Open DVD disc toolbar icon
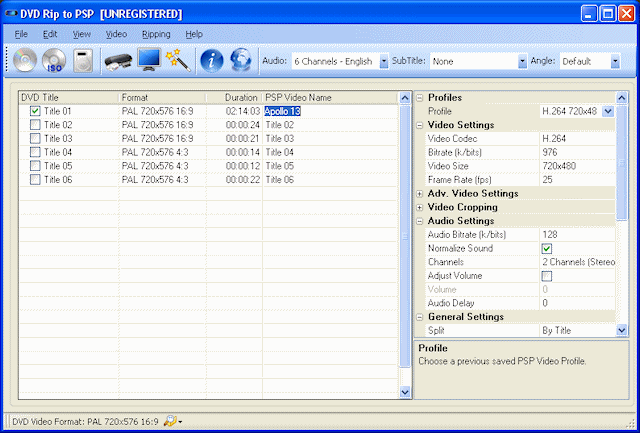This screenshot has height=433, width=640. coord(25,61)
